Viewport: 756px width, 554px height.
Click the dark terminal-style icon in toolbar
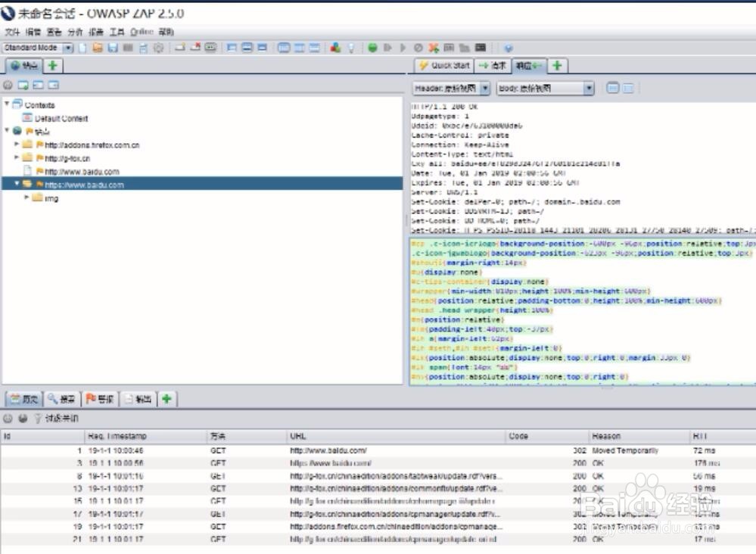pyautogui.click(x=481, y=47)
